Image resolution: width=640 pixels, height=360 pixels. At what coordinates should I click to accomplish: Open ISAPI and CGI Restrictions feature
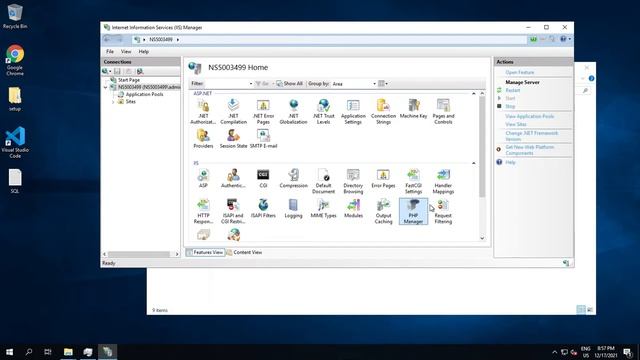tap(233, 211)
